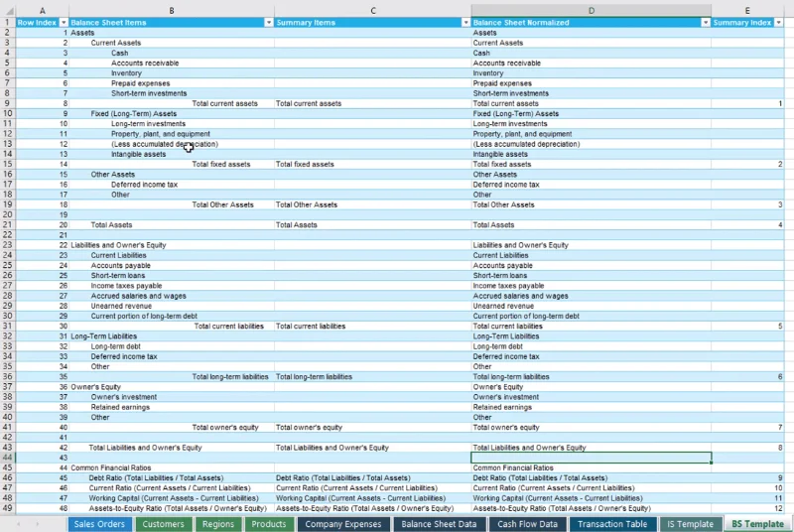
Task: Select the column A header
Action: point(43,11)
